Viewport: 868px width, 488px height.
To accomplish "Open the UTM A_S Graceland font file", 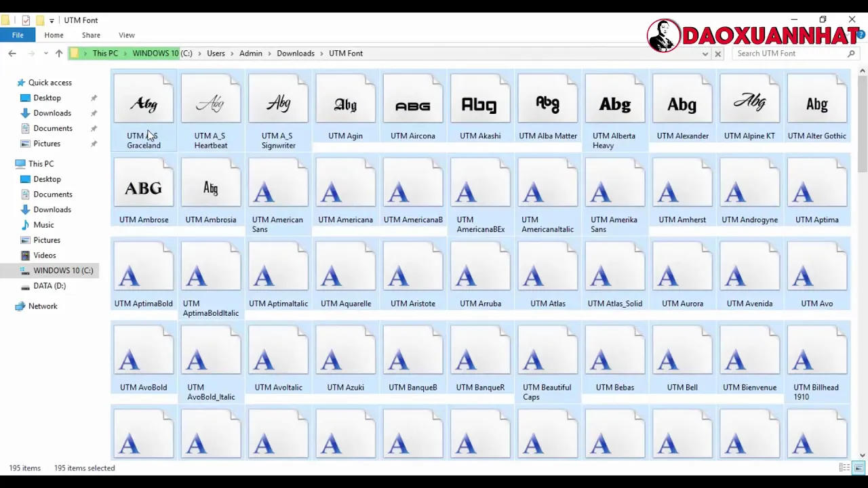I will pos(144,112).
